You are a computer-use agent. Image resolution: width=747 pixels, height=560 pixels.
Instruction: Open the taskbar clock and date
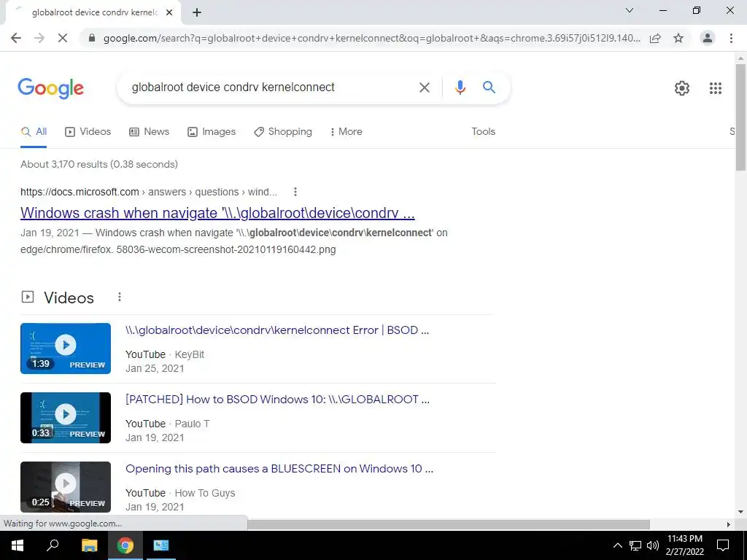pyautogui.click(x=684, y=545)
